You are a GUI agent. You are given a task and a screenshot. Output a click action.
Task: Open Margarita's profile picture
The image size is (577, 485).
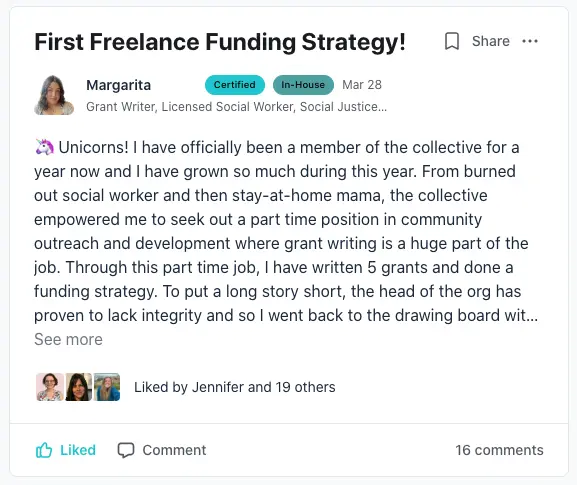pyautogui.click(x=54, y=95)
